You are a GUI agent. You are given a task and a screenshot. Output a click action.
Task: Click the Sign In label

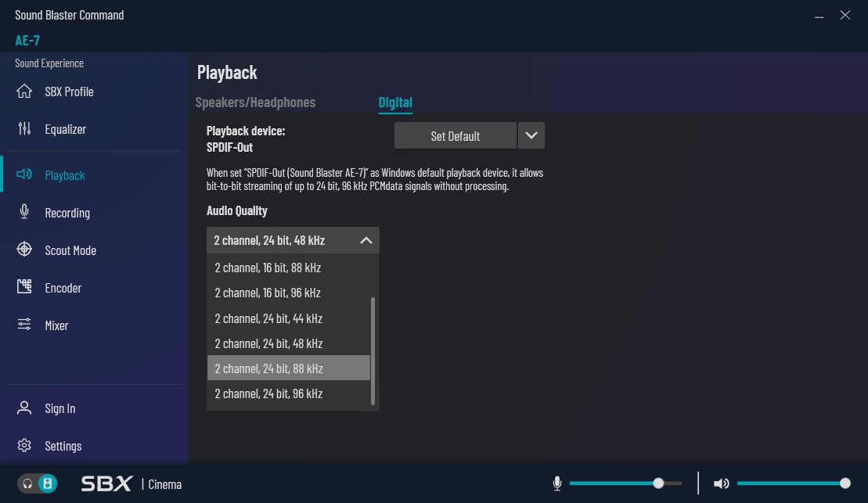(59, 408)
